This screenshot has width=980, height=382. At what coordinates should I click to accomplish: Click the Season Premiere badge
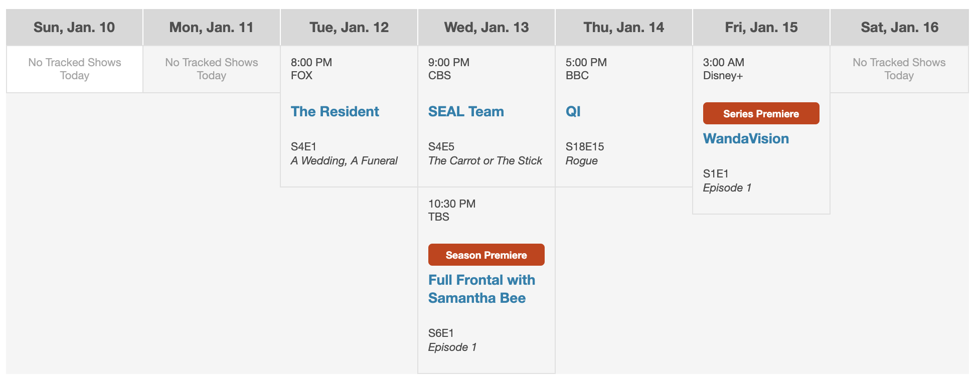pos(486,255)
